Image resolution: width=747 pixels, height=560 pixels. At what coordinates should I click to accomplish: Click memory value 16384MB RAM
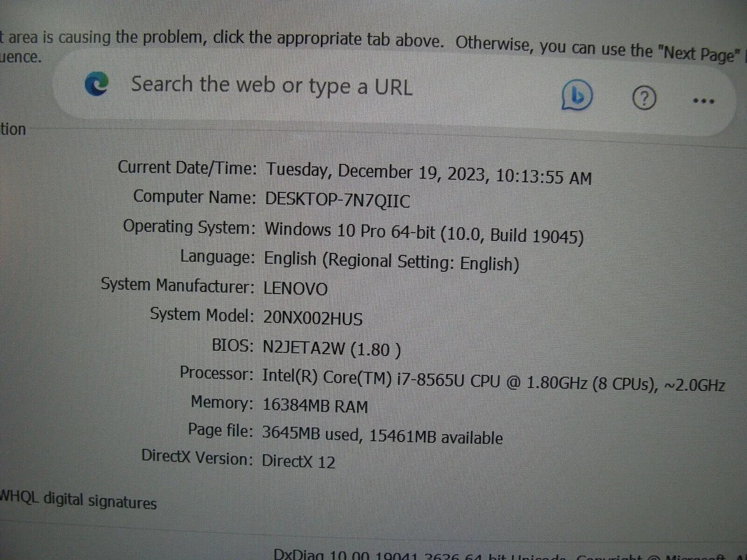pos(315,406)
